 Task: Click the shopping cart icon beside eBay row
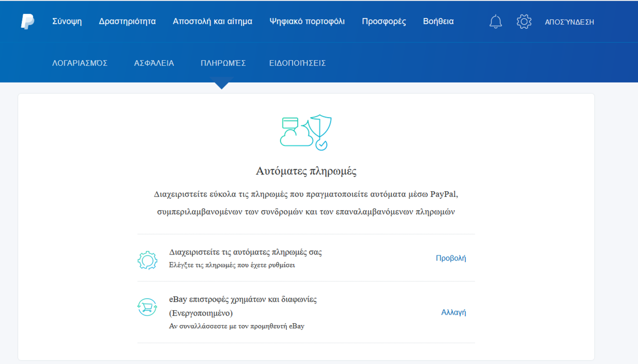[148, 307]
